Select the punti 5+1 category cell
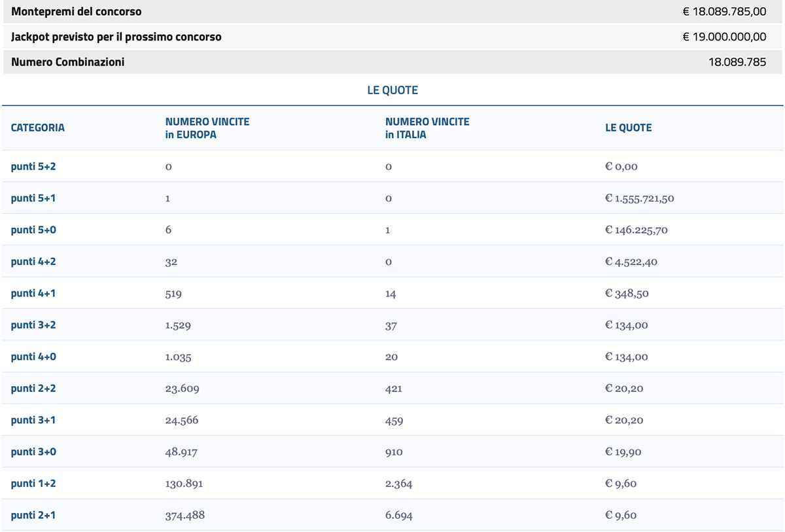This screenshot has height=532, width=785. (33, 198)
